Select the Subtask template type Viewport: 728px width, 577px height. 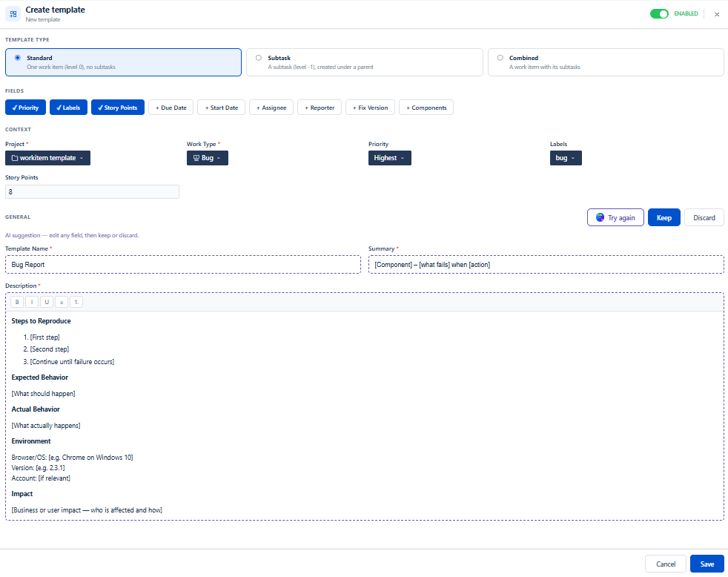click(365, 62)
